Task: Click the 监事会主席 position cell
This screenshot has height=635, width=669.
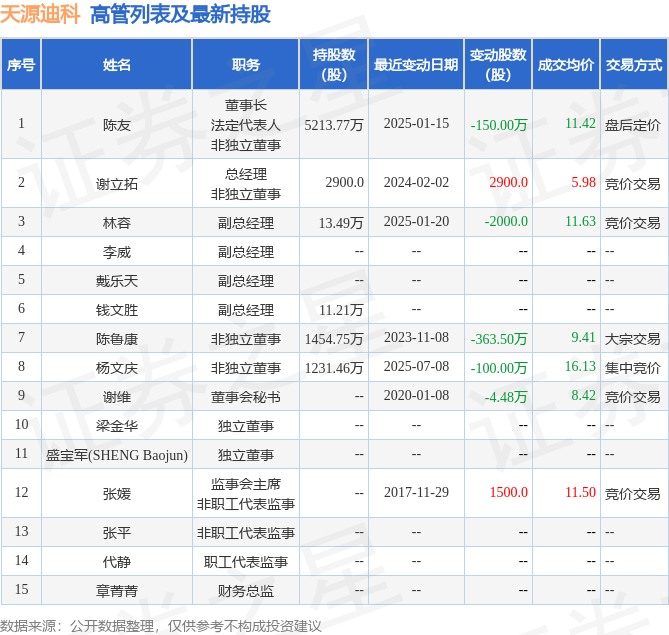Action: [245, 494]
